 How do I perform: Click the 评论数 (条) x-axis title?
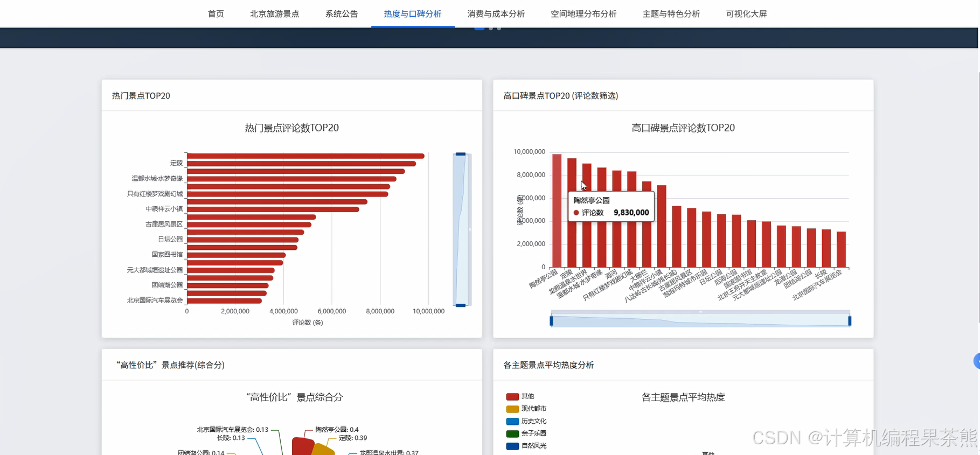308,323
